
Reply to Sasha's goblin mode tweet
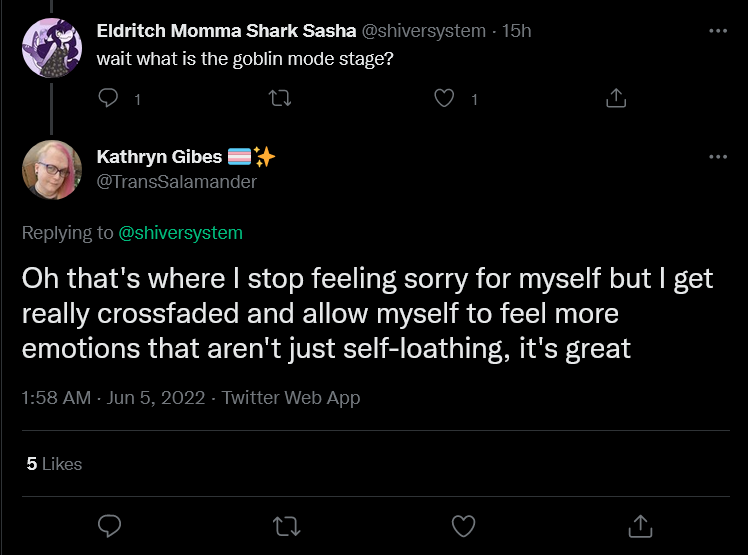point(108,98)
